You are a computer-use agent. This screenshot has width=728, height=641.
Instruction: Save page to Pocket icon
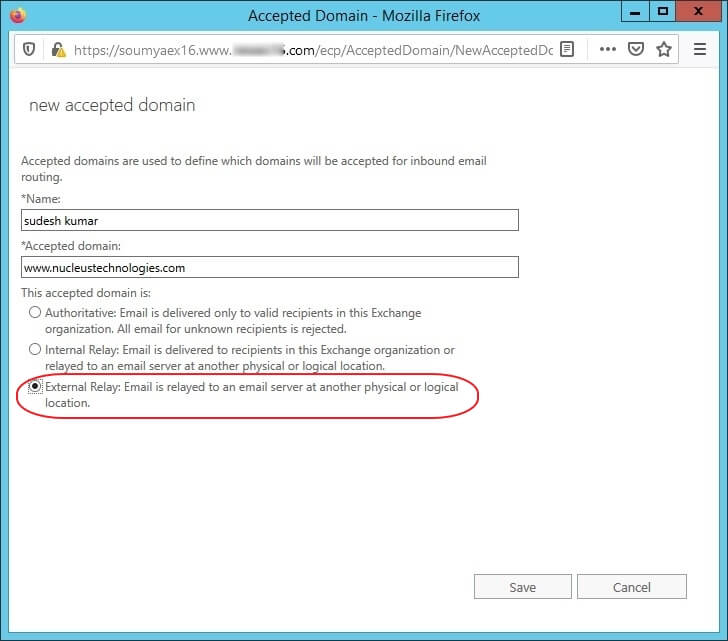click(636, 49)
